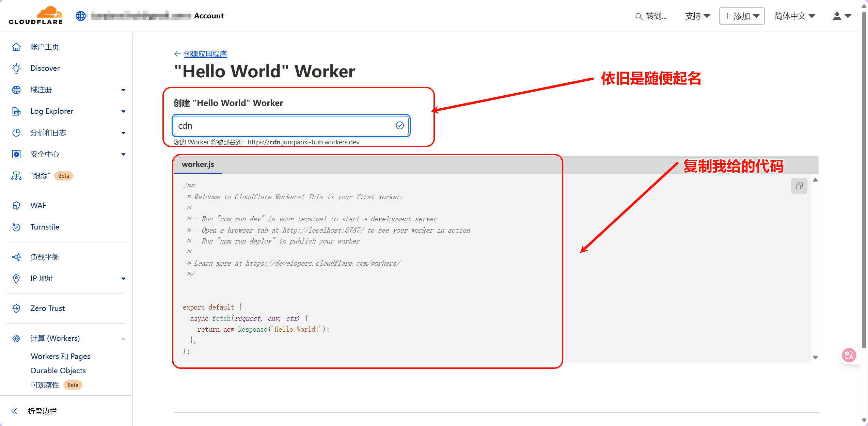The width and height of the screenshot is (868, 426).
Task: Open the 帐户主页 home icon
Action: 16,47
